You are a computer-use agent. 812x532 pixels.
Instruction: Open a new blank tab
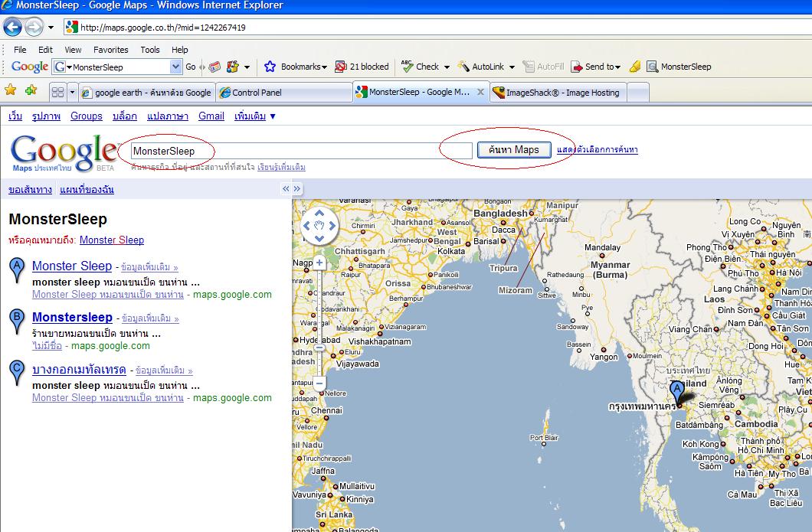click(x=638, y=93)
